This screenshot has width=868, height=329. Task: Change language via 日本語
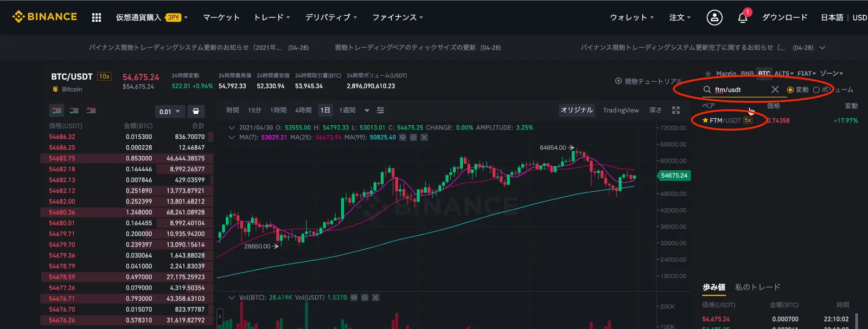click(x=832, y=17)
